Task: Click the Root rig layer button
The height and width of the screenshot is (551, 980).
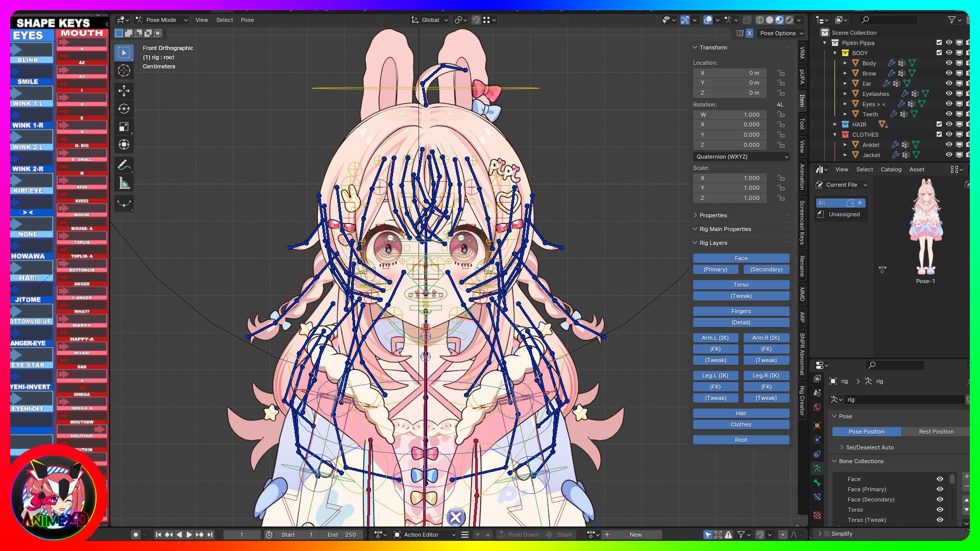Action: 741,440
